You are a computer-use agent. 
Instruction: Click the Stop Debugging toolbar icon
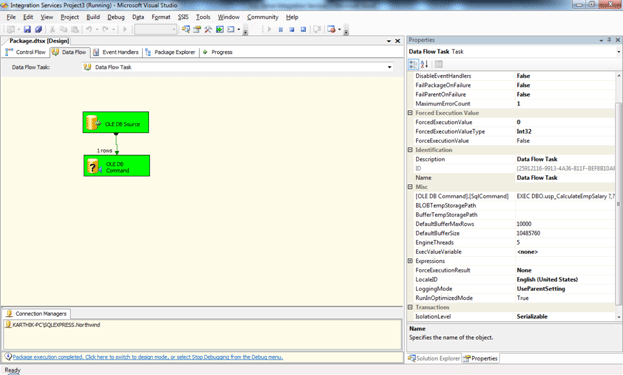point(291,29)
